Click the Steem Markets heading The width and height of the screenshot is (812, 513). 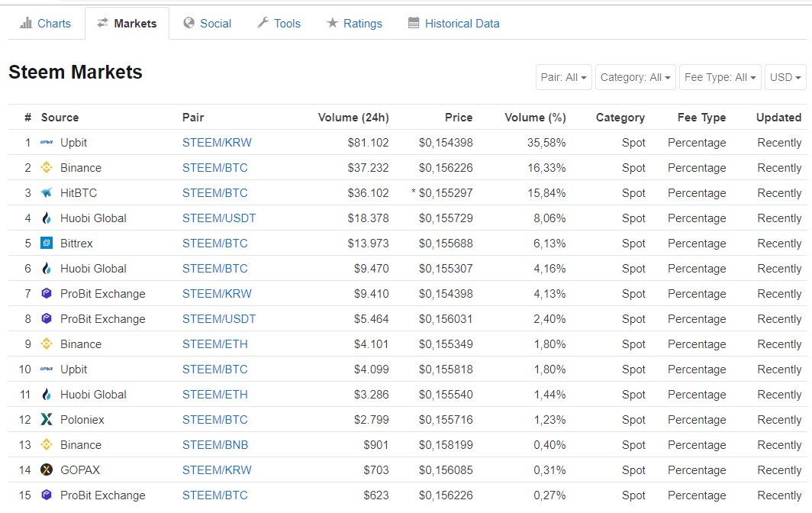tap(76, 72)
